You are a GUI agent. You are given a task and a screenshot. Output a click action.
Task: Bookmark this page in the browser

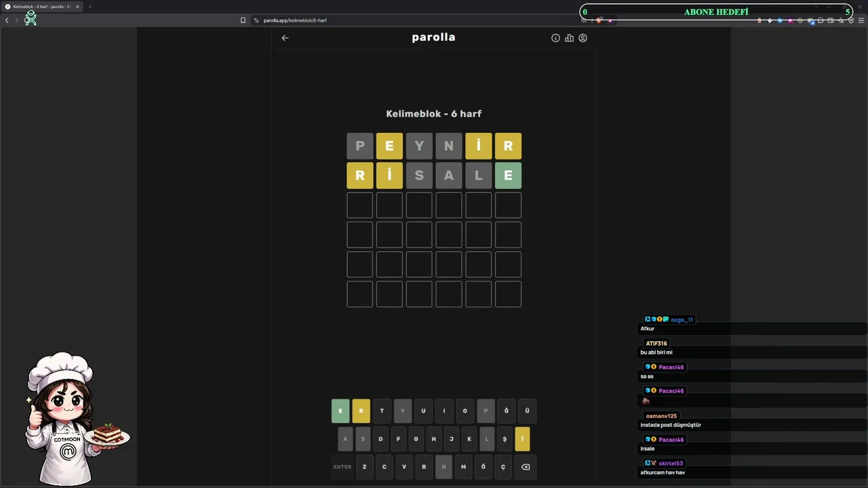243,20
